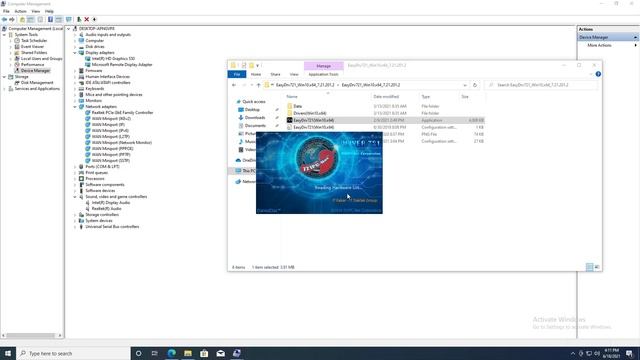Screen dimensions: 640x360
Task: Expand the Disk drives category
Action: point(75,47)
